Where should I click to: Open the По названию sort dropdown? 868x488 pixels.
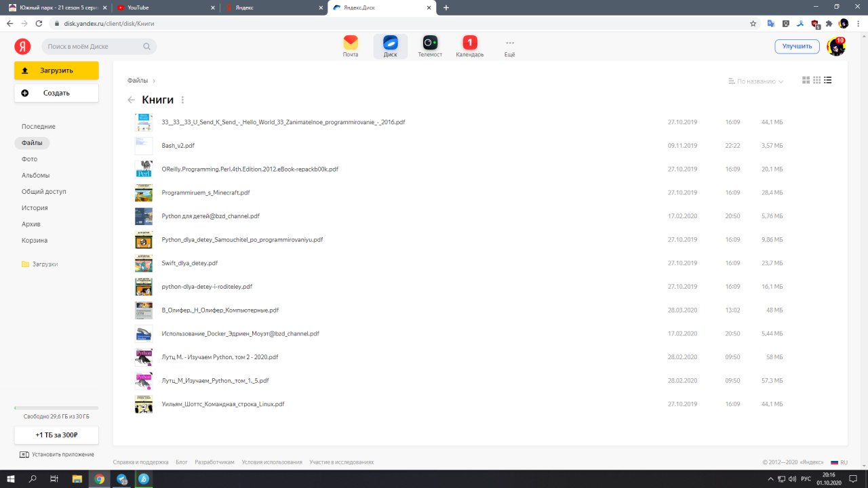click(x=755, y=81)
